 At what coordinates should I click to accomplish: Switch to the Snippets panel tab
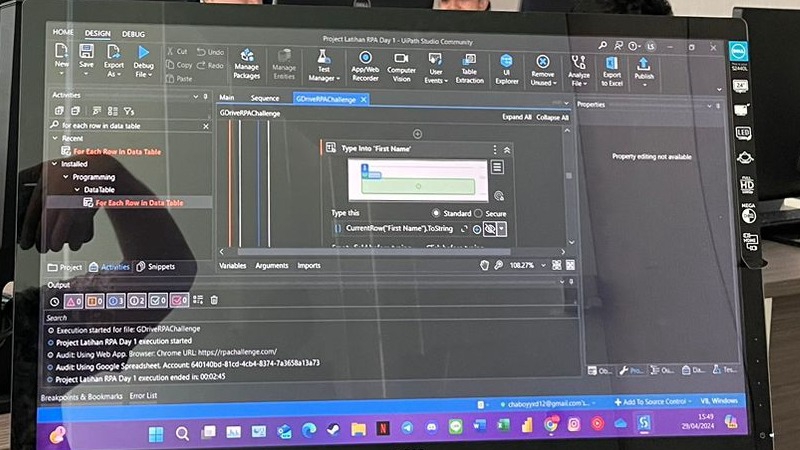point(156,266)
